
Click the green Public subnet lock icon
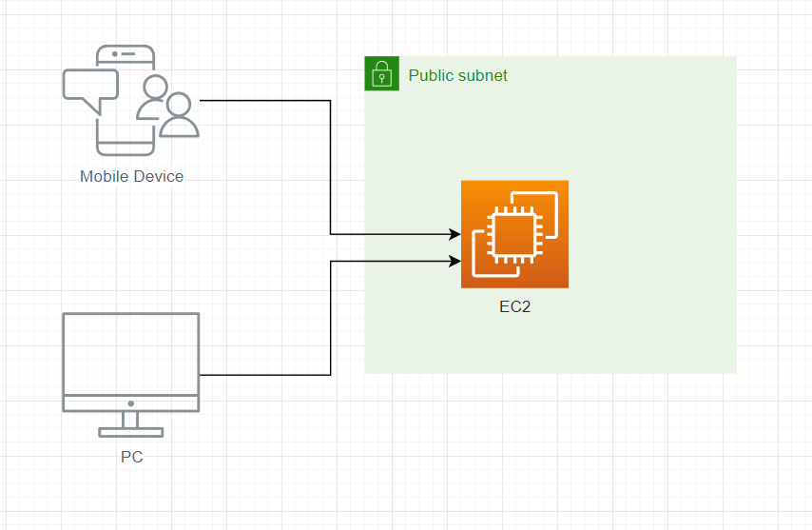(381, 73)
